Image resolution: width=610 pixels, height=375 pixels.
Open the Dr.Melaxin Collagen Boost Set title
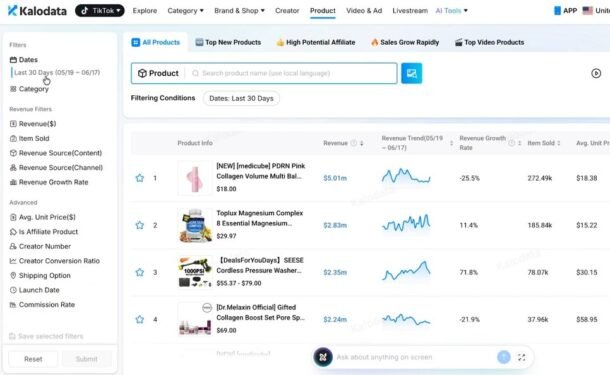260,312
